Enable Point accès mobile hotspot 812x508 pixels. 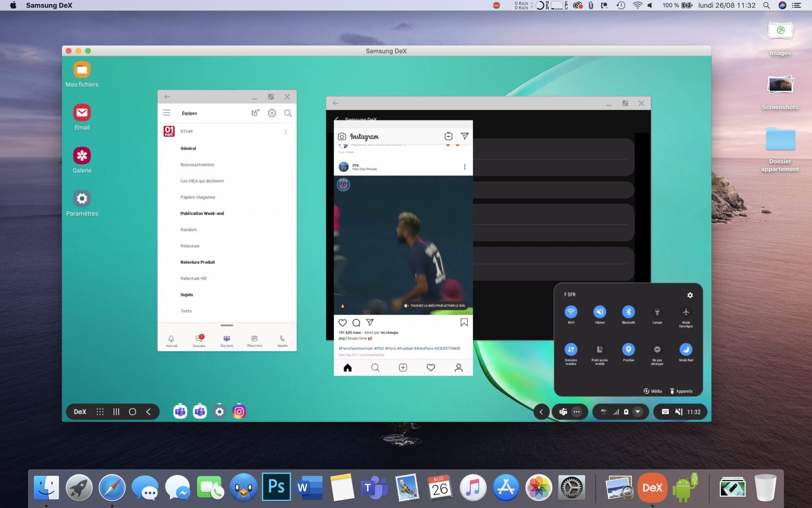tap(600, 350)
